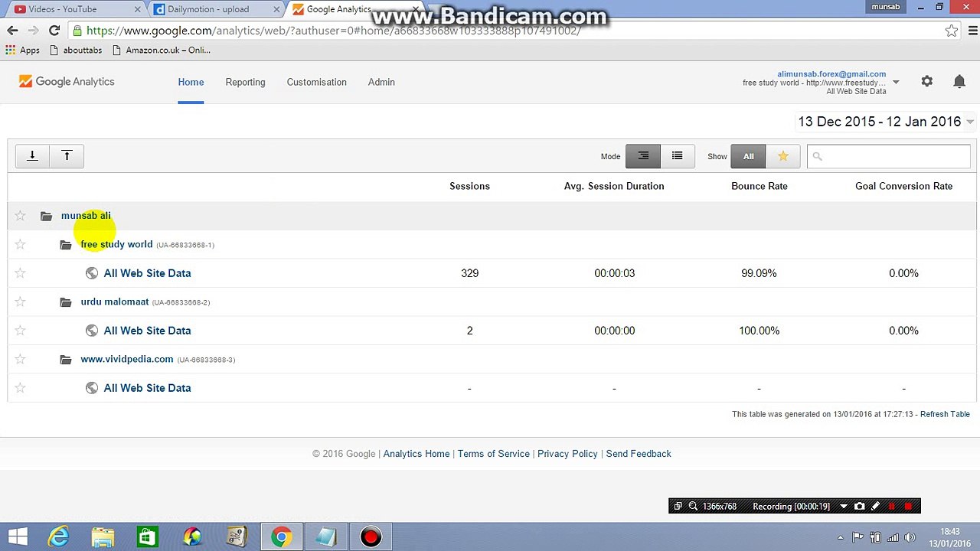The height and width of the screenshot is (551, 980).
Task: Click the browser back arrow
Action: [12, 31]
